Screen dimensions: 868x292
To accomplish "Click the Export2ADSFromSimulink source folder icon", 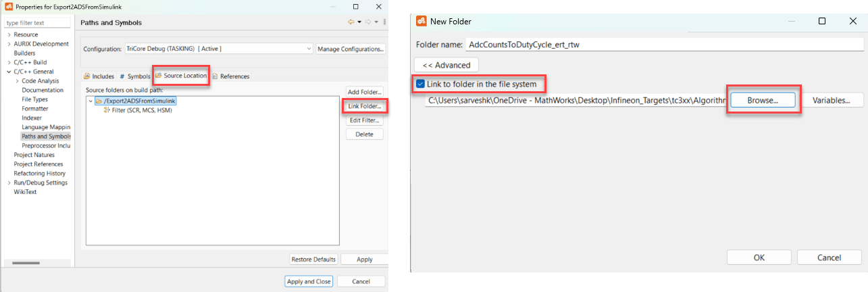I will point(99,101).
